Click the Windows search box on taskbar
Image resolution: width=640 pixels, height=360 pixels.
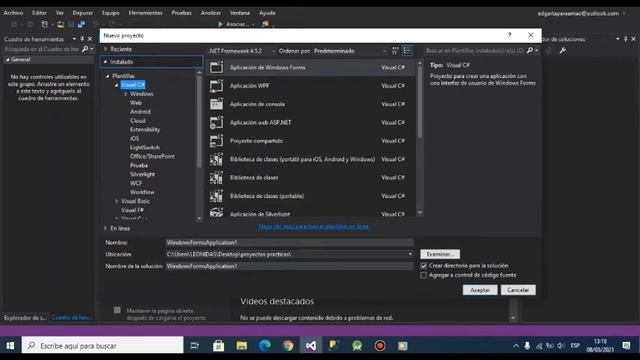point(102,346)
